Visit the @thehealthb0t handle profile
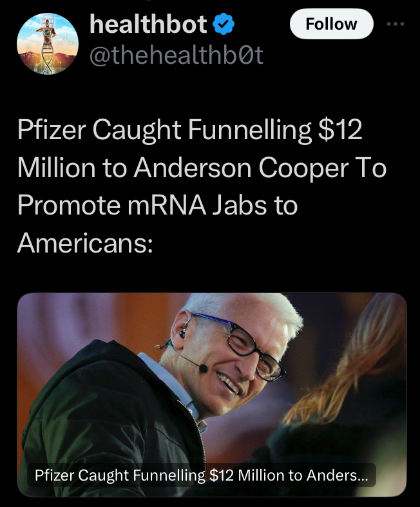The image size is (420, 507). [177, 55]
